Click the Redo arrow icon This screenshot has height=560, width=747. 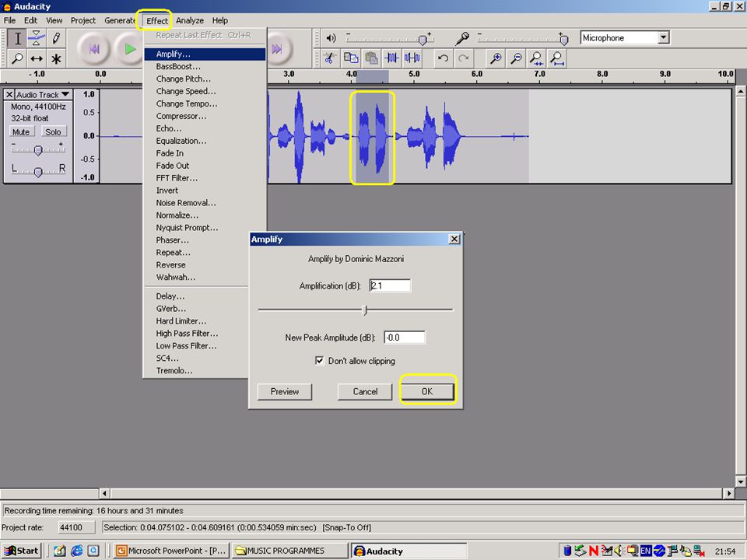pos(463,58)
